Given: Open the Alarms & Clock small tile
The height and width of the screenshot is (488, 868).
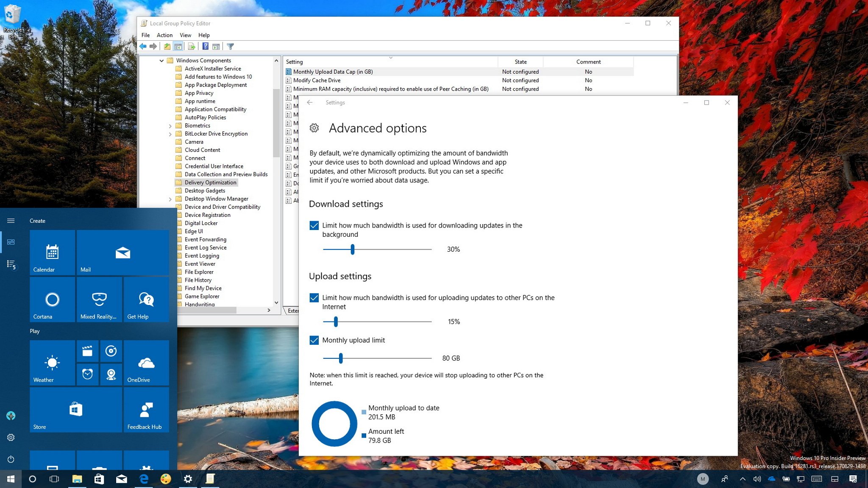Looking at the screenshot, I should tap(87, 374).
